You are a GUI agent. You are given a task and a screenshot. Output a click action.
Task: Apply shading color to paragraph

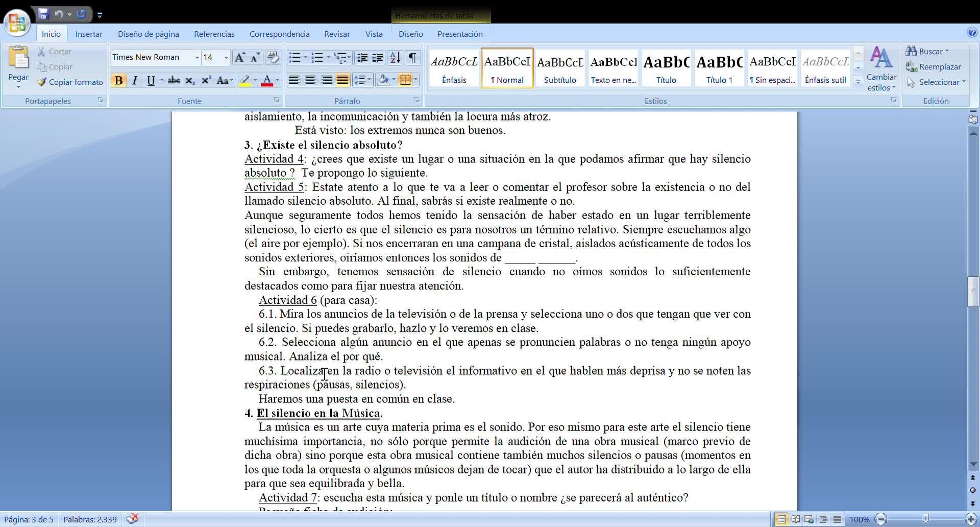coord(383,80)
